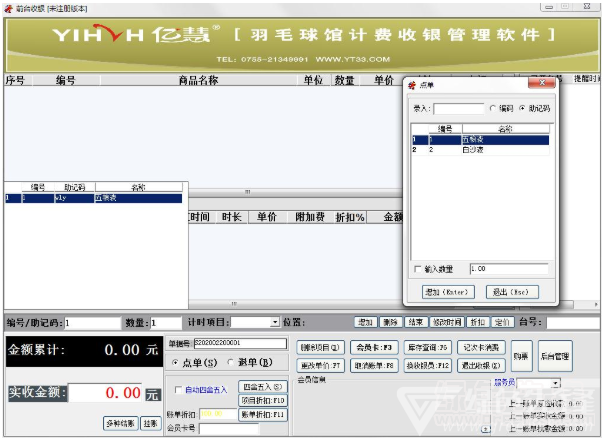Click the 库存查询:F5 button

[x=428, y=348]
